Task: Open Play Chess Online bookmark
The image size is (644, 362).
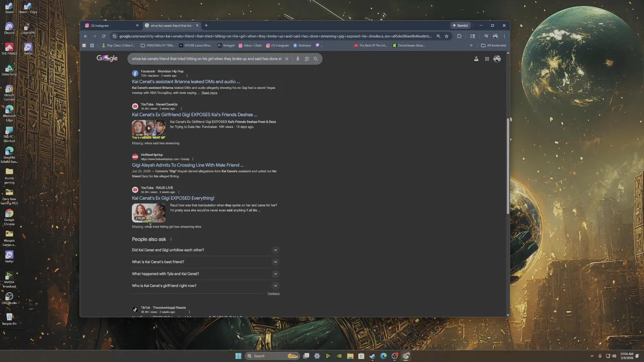Action: (118, 45)
